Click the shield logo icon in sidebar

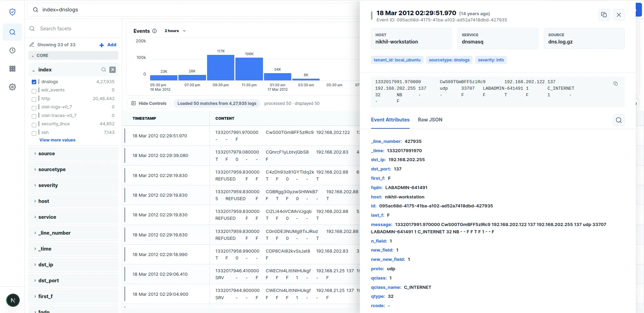[12, 12]
